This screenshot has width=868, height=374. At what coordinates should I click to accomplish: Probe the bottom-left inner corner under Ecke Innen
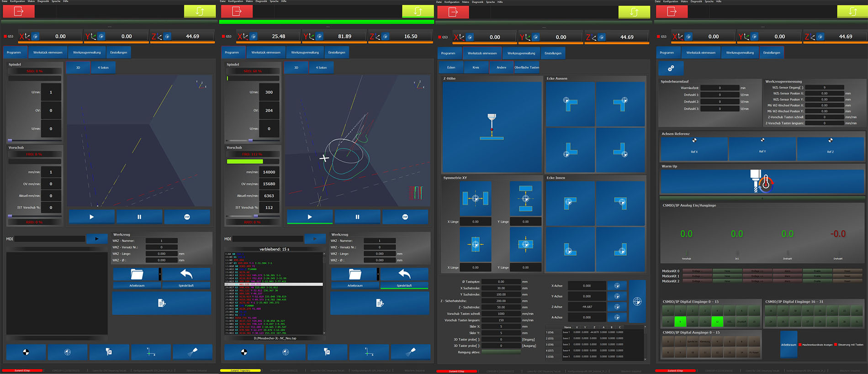570,249
